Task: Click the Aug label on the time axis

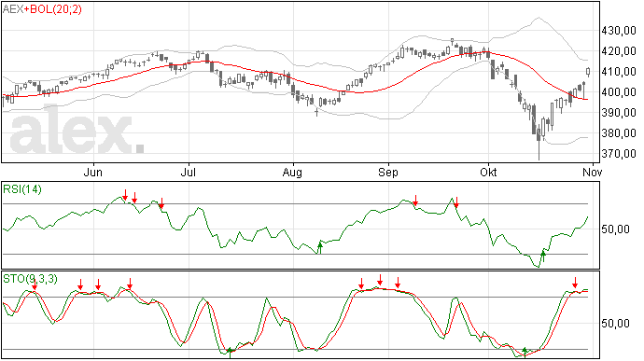Action: point(292,172)
